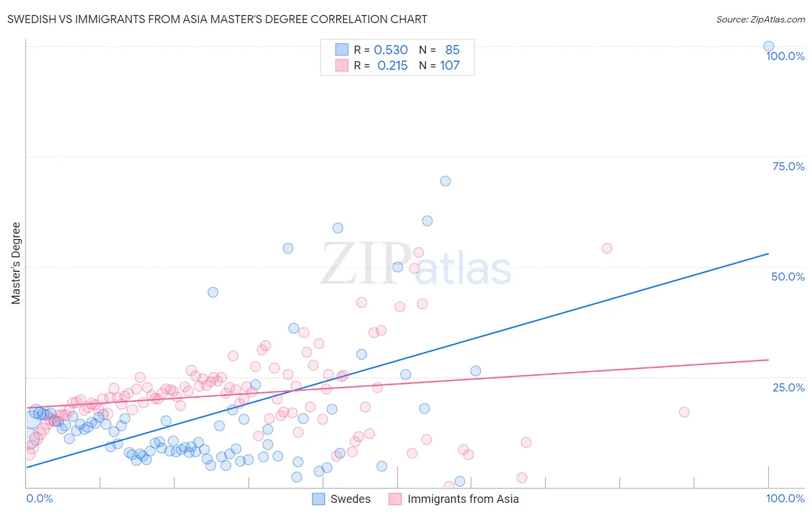Click the 0.0% x-axis label

click(39, 498)
